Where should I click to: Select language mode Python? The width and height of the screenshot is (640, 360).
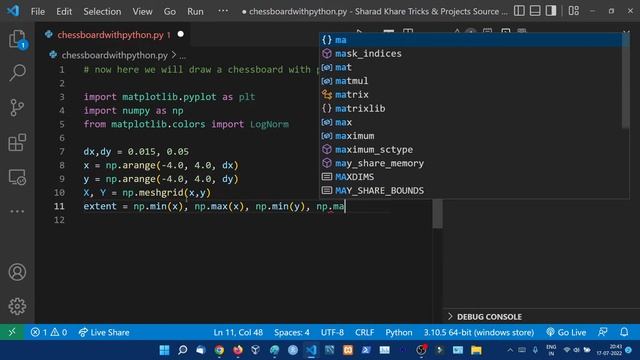tap(399, 332)
